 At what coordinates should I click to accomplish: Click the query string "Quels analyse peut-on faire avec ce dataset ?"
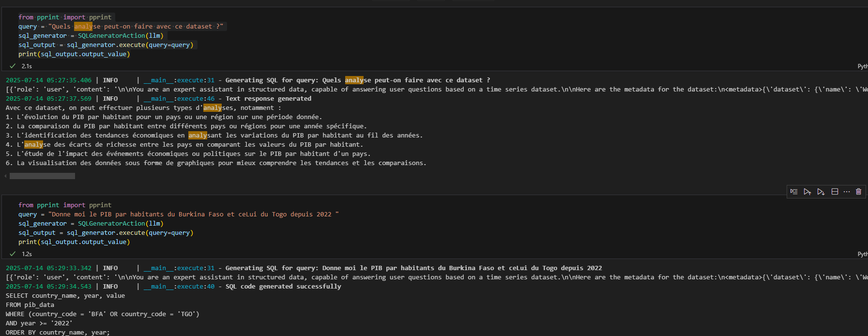pyautogui.click(x=136, y=27)
